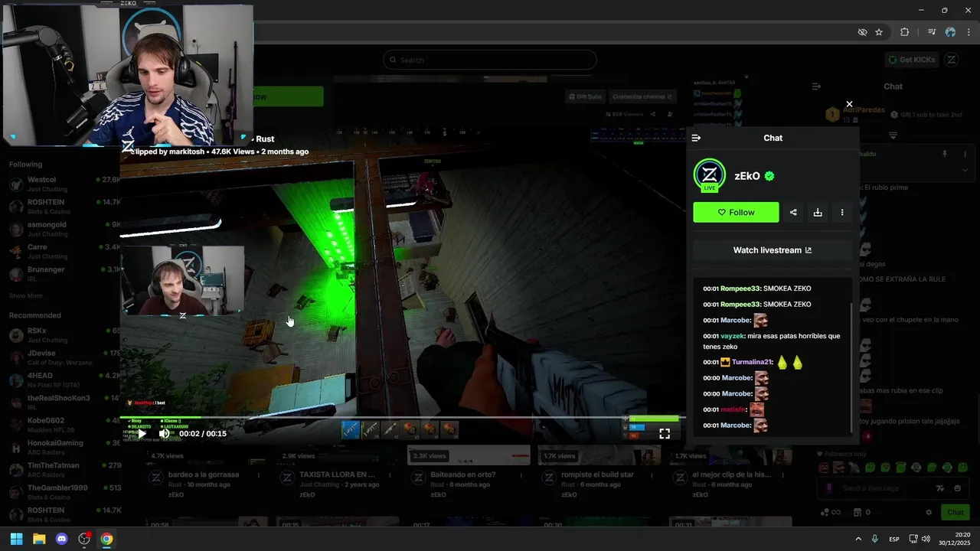Play the clip video
This screenshot has height=551, width=980.
click(x=142, y=433)
